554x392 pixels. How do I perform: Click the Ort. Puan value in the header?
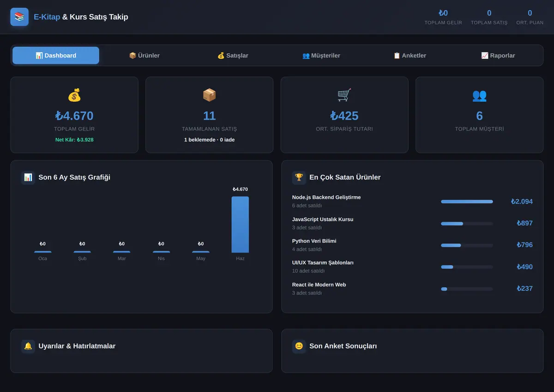(530, 13)
